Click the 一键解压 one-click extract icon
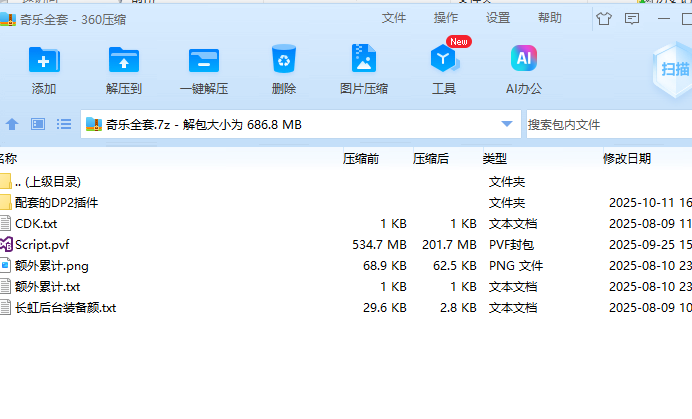Viewport: 692px width, 419px height. pos(203,61)
